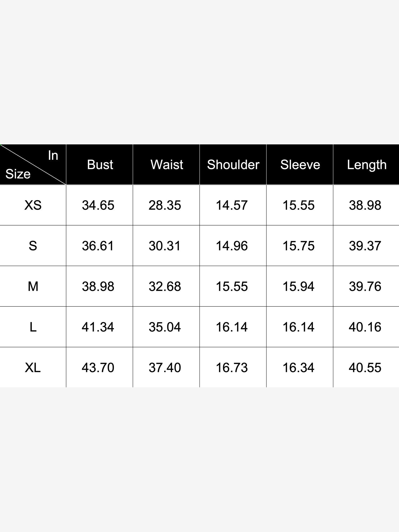Click the XL length value 40.55
Screen dimensions: 399x532
[365, 368]
